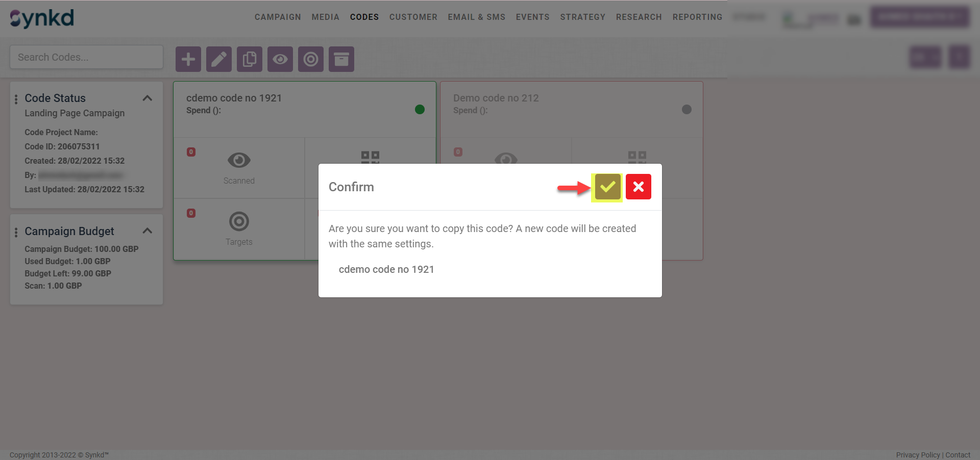Collapse the Code Status panel
Viewport: 980px width, 460px height.
pos(148,98)
